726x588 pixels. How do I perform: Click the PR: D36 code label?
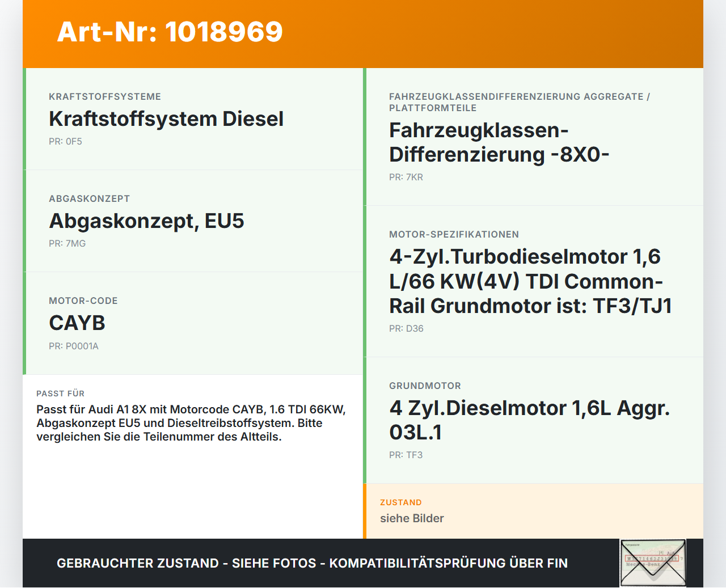tap(406, 328)
